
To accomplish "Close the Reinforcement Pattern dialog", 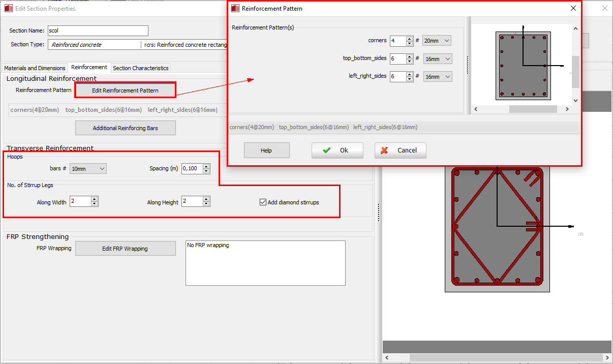I will pyautogui.click(x=573, y=8).
